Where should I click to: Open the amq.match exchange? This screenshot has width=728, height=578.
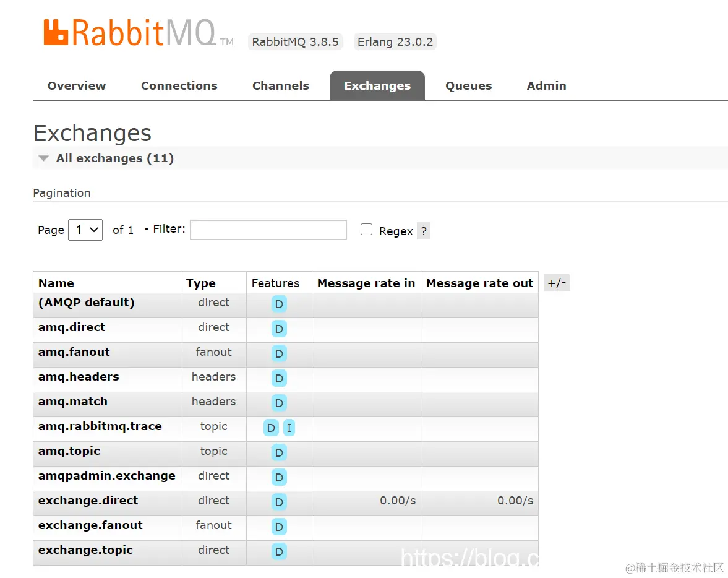click(73, 402)
